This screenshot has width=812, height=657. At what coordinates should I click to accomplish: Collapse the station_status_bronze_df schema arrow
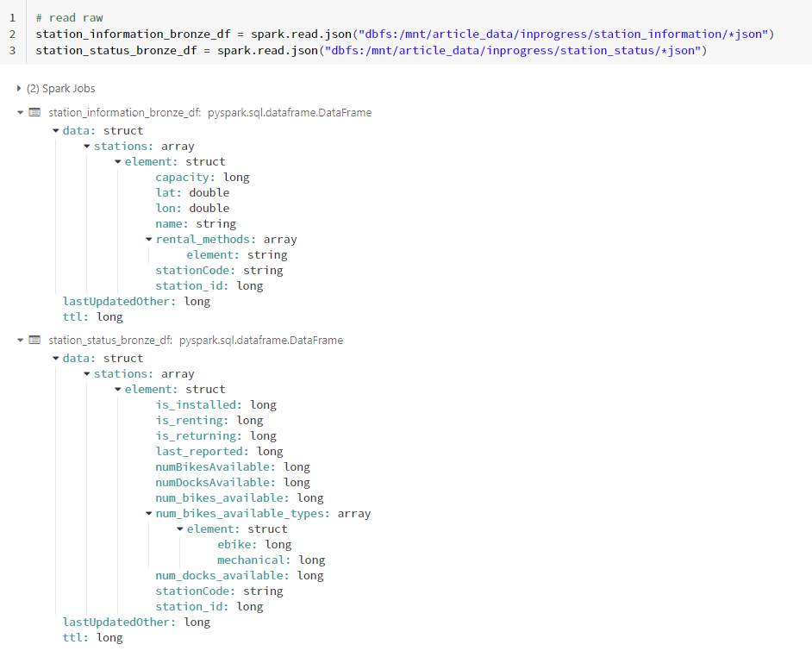(20, 341)
